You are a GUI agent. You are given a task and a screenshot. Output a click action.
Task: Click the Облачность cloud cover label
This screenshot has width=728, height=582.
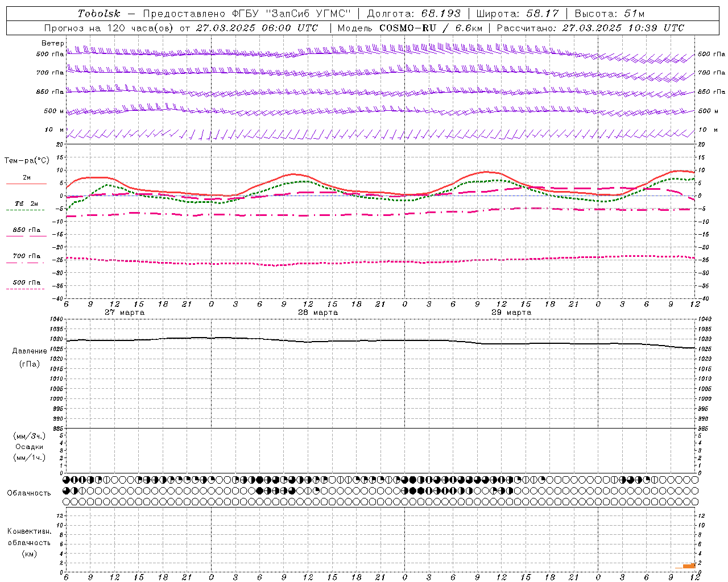click(29, 493)
